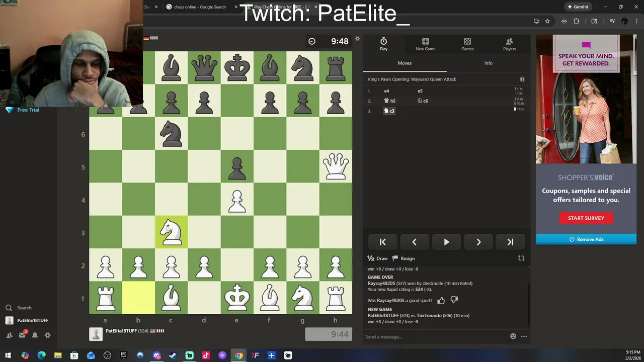
Task: Offer a draw with the Draw button
Action: click(x=378, y=258)
